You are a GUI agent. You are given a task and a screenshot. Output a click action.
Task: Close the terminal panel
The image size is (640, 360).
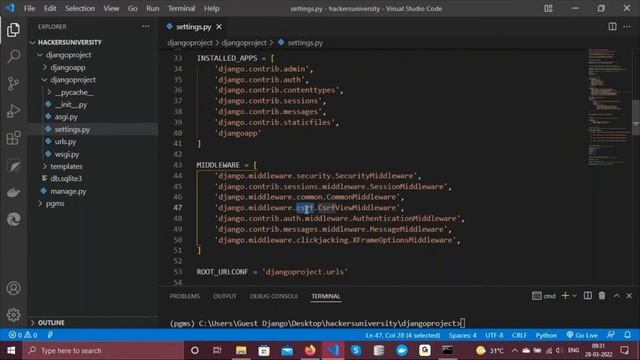(x=629, y=296)
